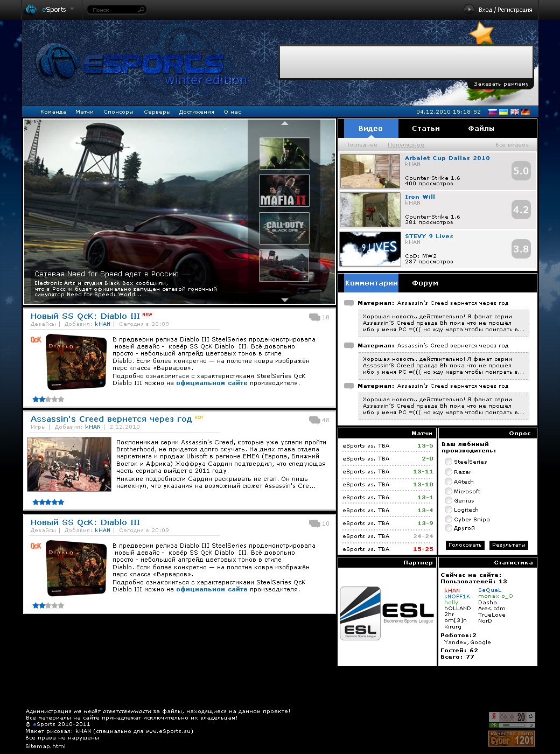
Task: Switch language with the UK flag icon
Action: (515, 112)
